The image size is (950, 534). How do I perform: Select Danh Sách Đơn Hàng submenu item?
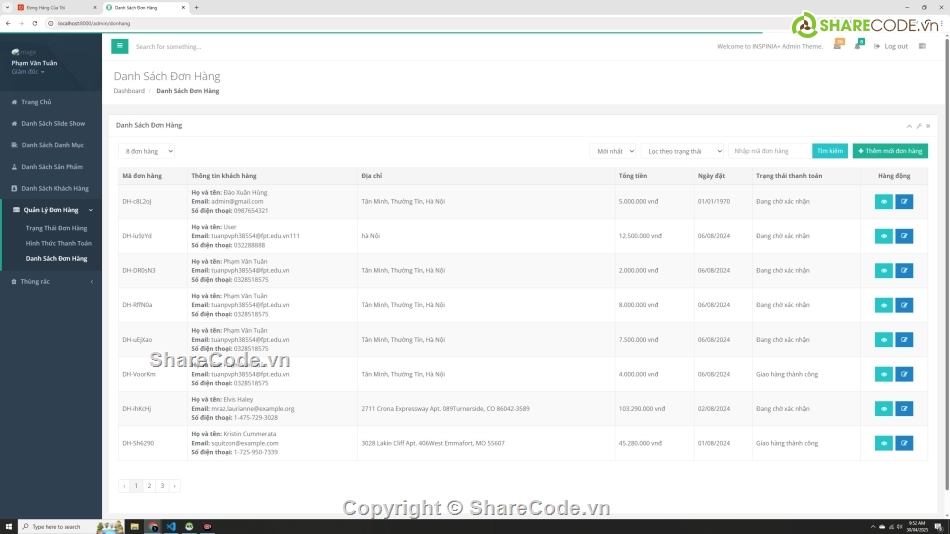56,258
